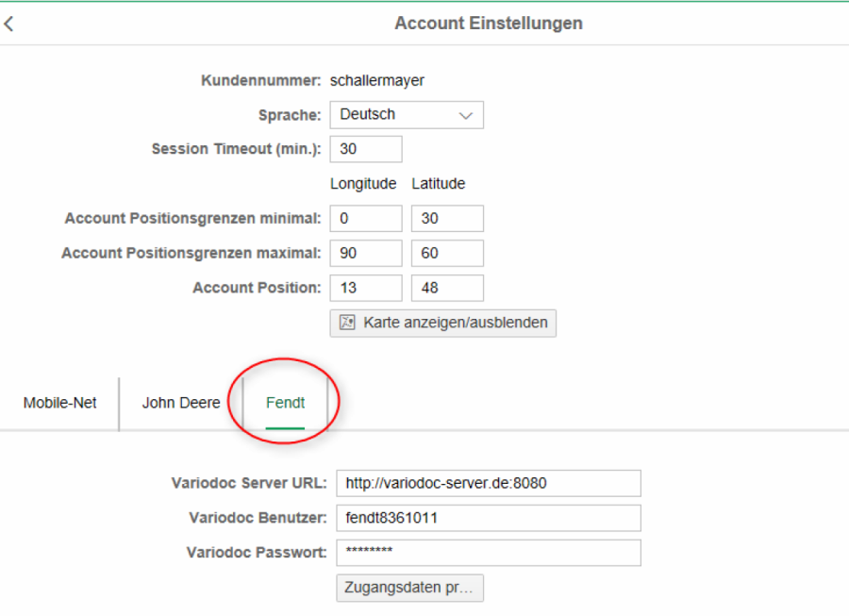Switch to the Mobile-Net tab

click(59, 403)
